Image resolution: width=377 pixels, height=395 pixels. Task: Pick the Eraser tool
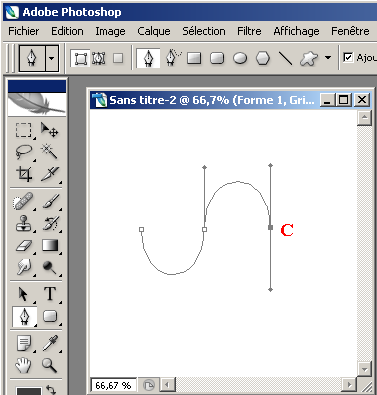(23, 246)
